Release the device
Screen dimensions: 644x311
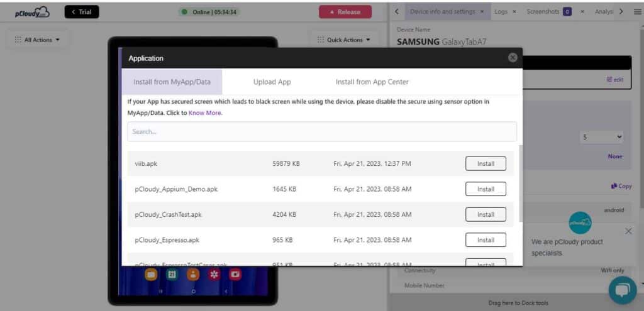point(345,12)
